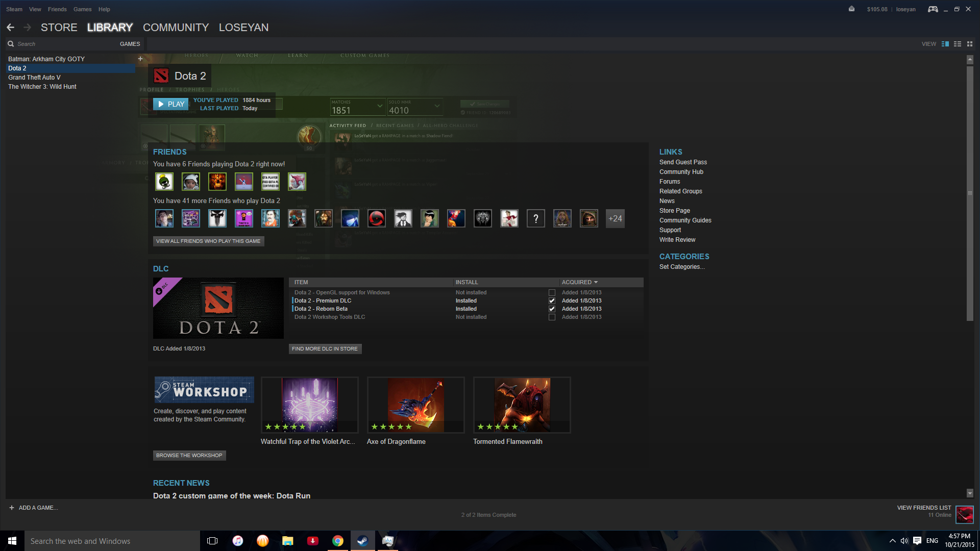Launch Big Picture mode via controller icon
980x551 pixels.
[x=933, y=9]
